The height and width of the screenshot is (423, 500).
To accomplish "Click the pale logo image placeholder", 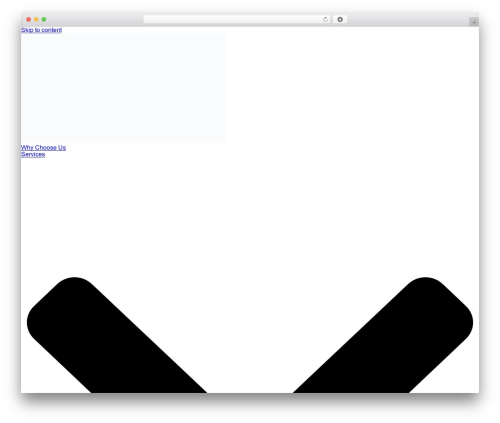I will click(x=123, y=88).
